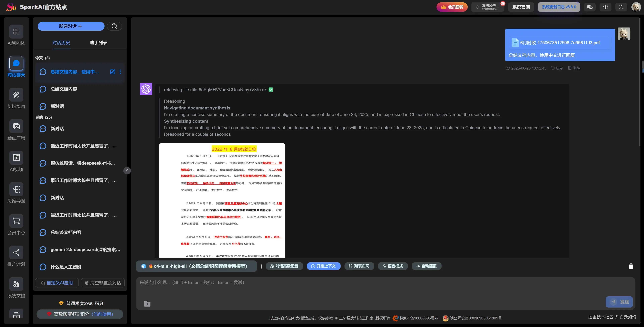
Task: Click the edit icon on active conversation
Action: [113, 72]
